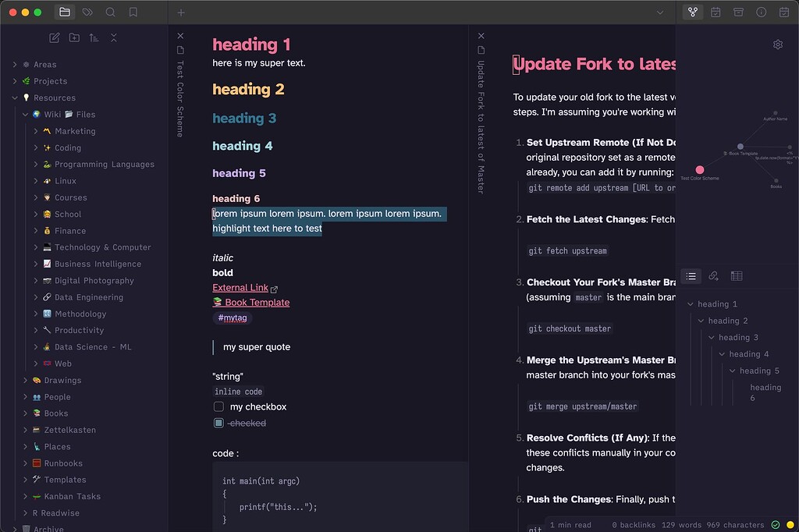The width and height of the screenshot is (799, 532).
Task: Open the tags icon in left sidebar
Action: coord(87,12)
